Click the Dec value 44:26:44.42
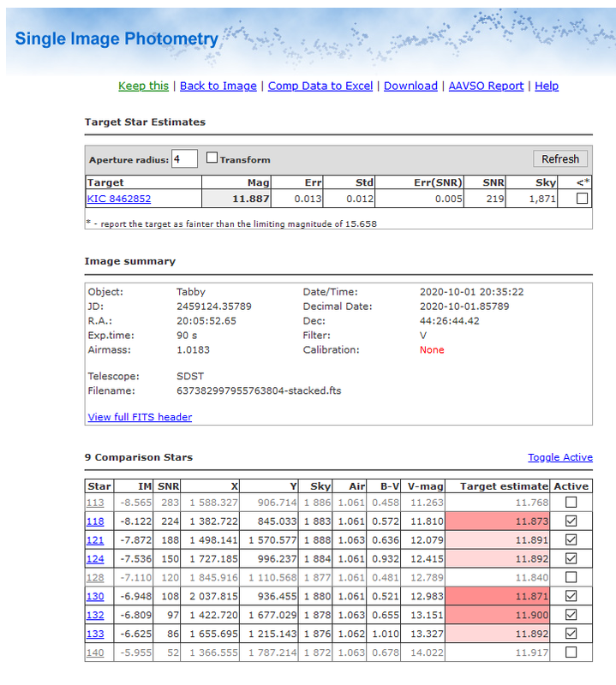 point(450,321)
